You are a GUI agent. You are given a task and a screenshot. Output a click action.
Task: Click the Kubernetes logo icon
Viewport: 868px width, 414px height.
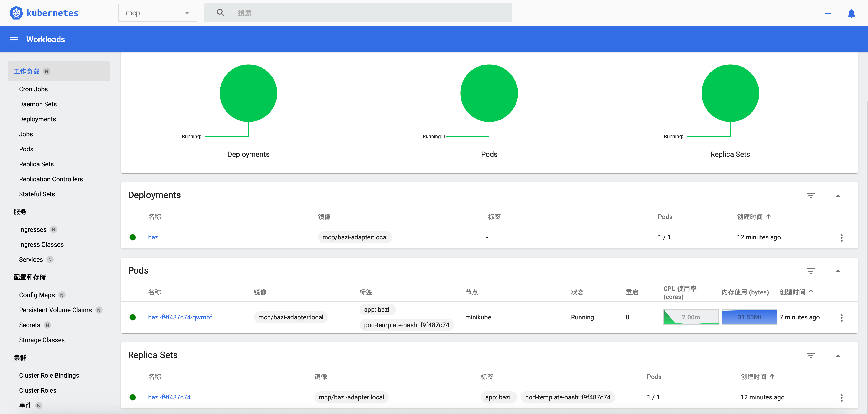[x=16, y=13]
